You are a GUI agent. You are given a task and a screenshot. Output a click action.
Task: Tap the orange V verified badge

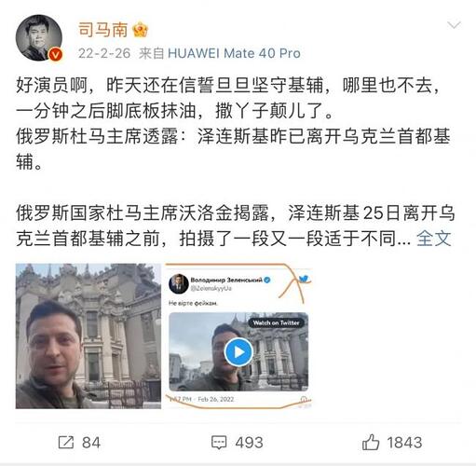click(x=56, y=55)
